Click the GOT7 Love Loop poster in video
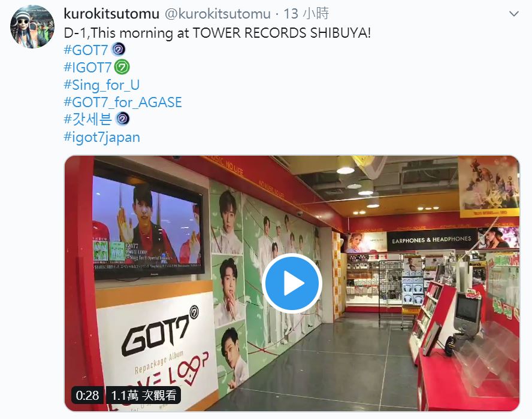Screen dimensions: 532x419 (157, 349)
